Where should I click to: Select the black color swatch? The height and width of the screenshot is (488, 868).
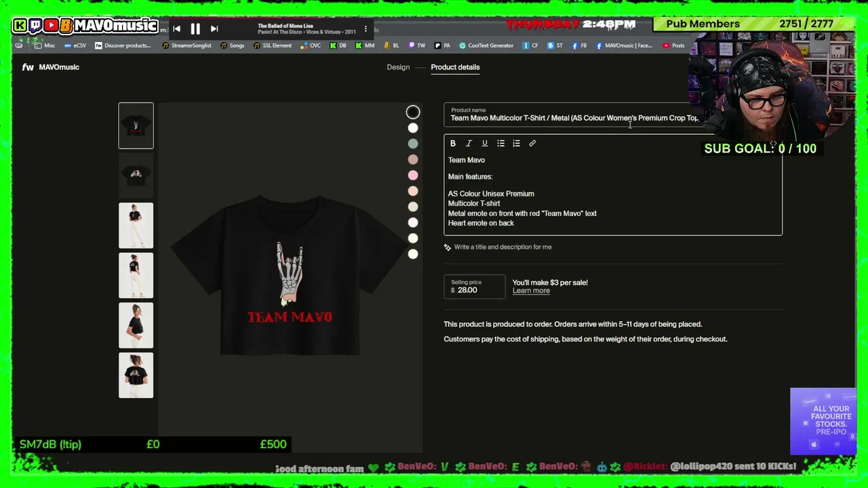pos(413,113)
